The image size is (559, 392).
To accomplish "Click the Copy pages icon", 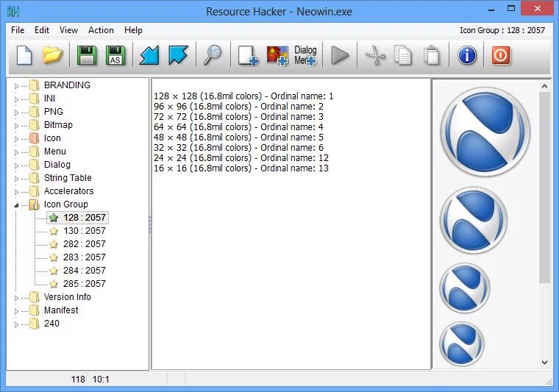I will (x=403, y=55).
